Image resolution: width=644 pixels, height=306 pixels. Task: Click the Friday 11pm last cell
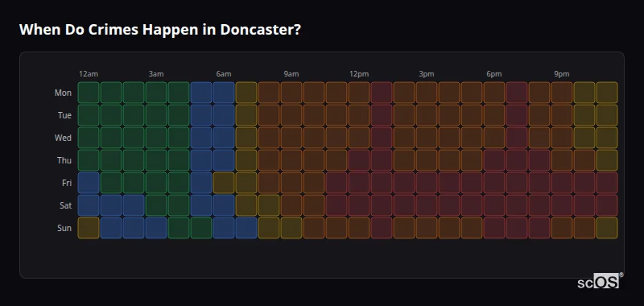click(x=607, y=183)
